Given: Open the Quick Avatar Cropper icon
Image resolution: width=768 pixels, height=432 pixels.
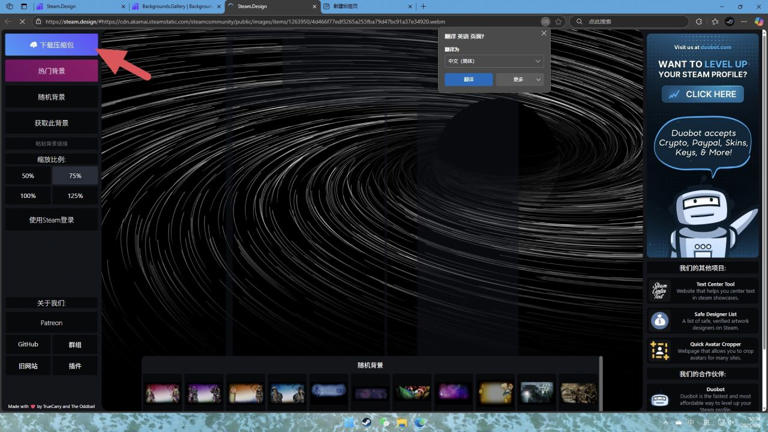Looking at the screenshot, I should coord(659,349).
